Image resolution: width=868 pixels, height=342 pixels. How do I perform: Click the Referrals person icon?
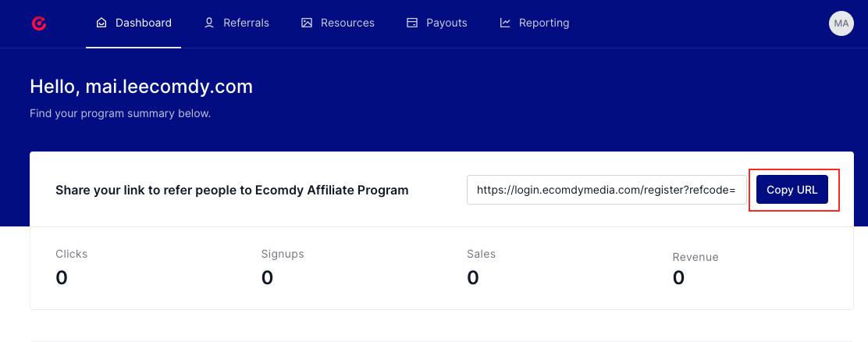point(208,23)
